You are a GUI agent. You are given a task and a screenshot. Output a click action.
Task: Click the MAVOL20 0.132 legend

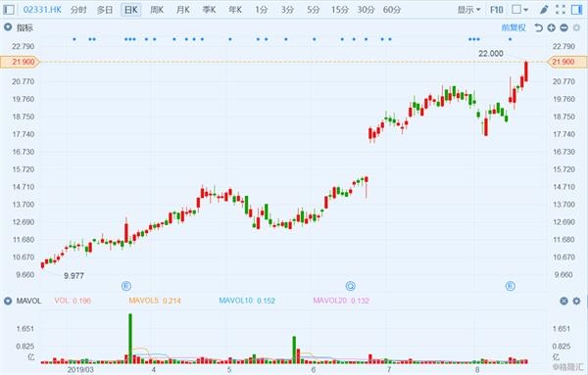coord(341,301)
